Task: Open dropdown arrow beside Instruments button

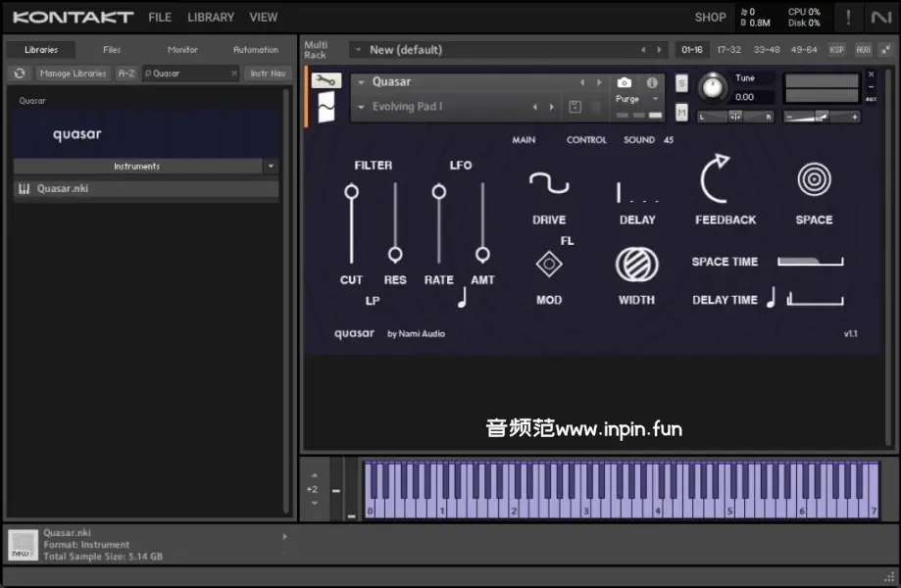Action: 271,167
